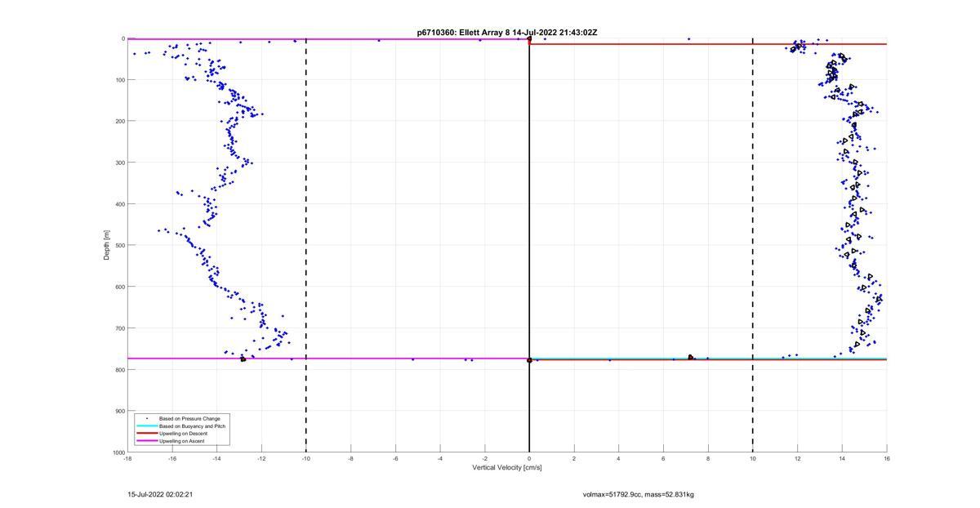
Task: Select 'Based on Pressure Change' legend entry
Action: (189, 419)
